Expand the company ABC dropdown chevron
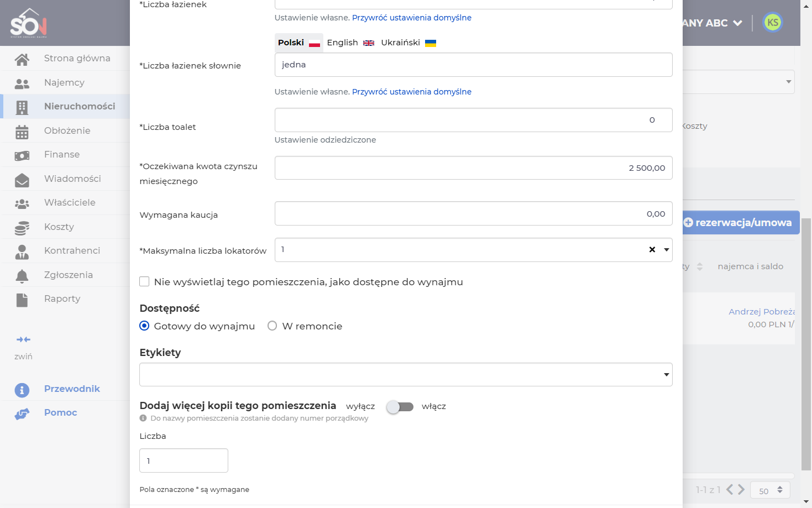The width and height of the screenshot is (812, 508). (x=737, y=23)
